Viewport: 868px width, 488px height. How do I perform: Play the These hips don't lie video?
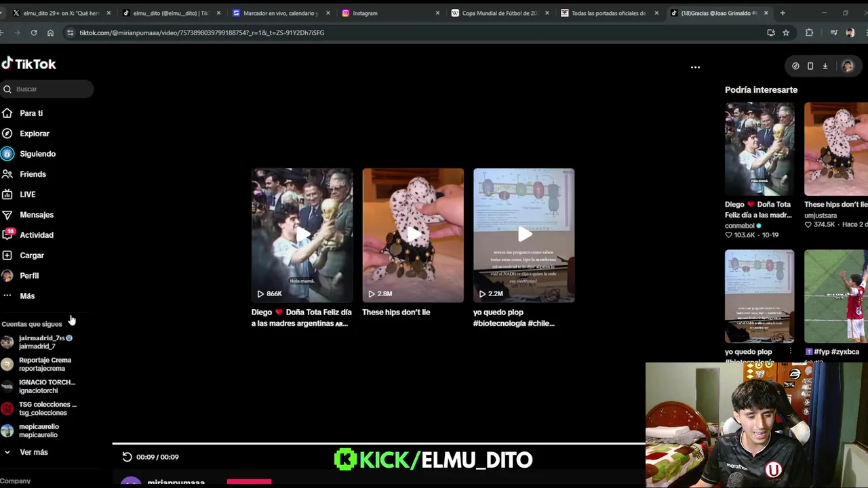(x=413, y=235)
